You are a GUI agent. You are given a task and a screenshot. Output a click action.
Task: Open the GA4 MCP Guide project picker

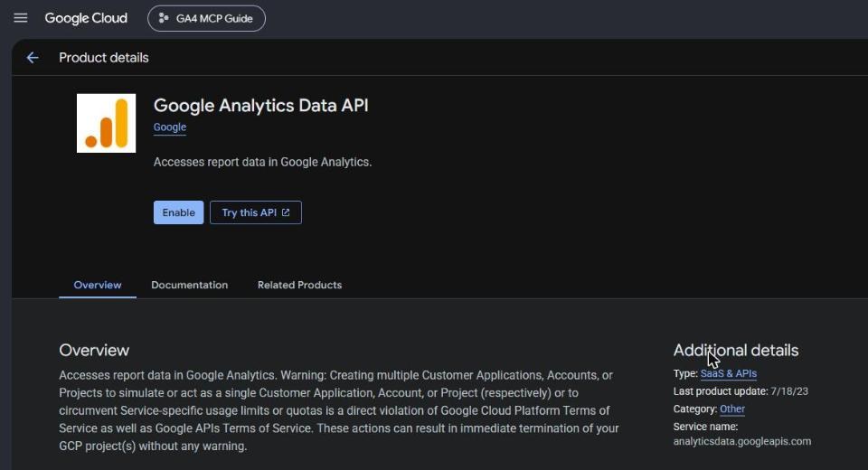pos(206,18)
